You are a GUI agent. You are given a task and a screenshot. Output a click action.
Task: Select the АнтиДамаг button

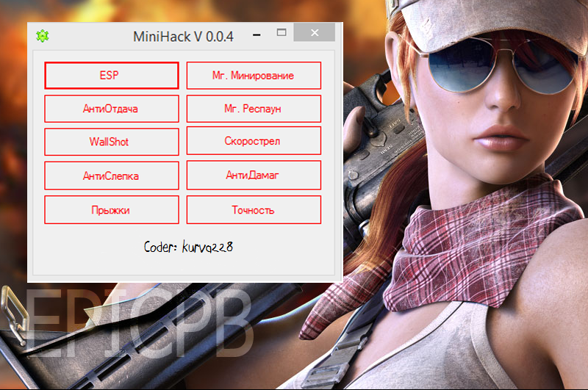(254, 175)
